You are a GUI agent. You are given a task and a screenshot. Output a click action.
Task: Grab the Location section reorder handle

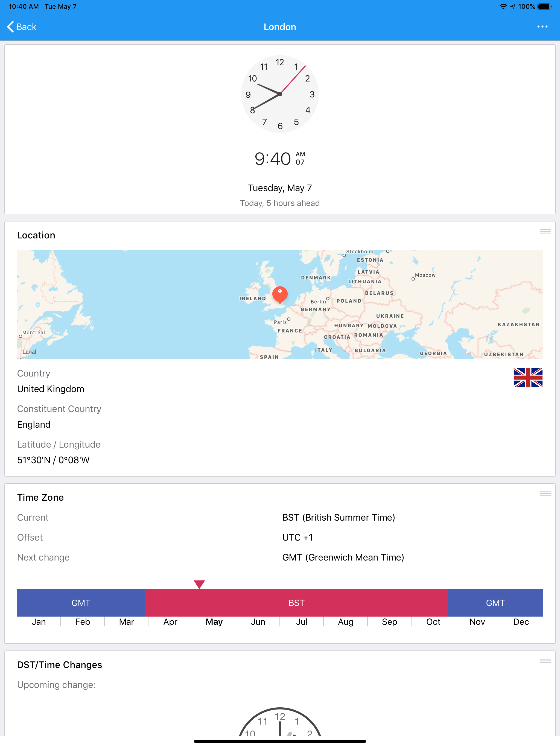[545, 231]
